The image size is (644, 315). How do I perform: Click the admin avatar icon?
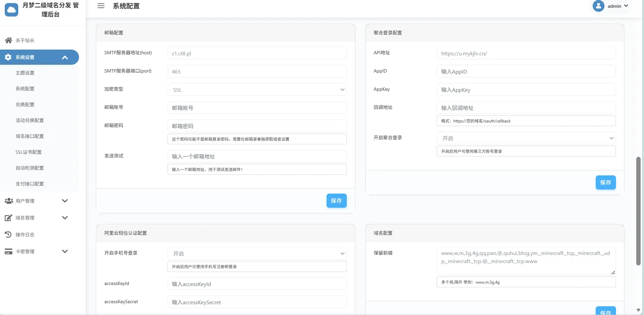(598, 6)
